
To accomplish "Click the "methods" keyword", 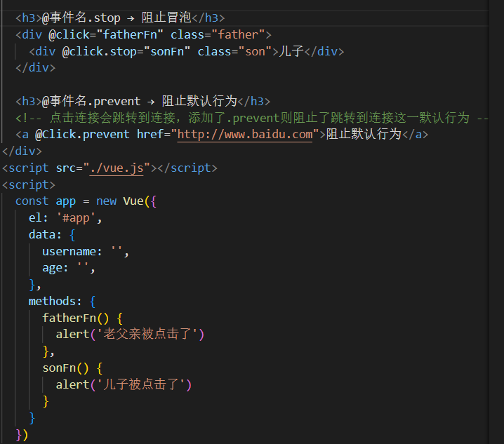I will click(52, 302).
